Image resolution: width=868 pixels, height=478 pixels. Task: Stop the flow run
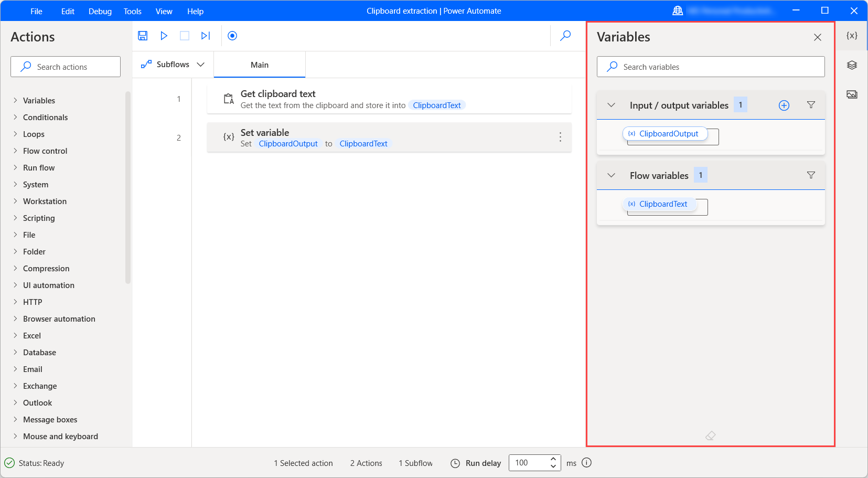tap(184, 35)
